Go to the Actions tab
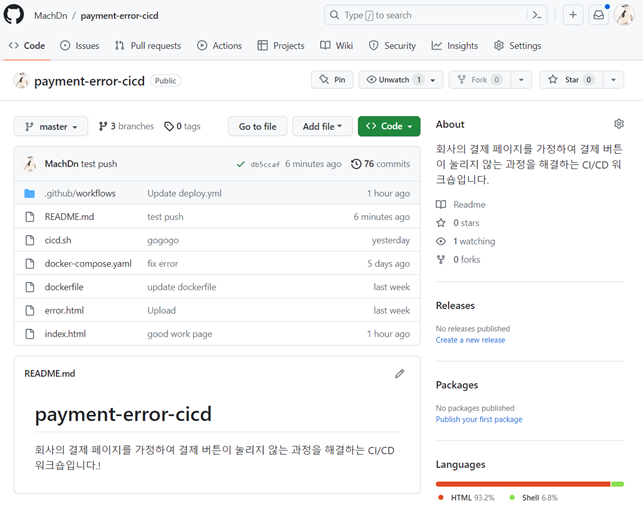Screen dimensions: 644x507 pos(219,46)
